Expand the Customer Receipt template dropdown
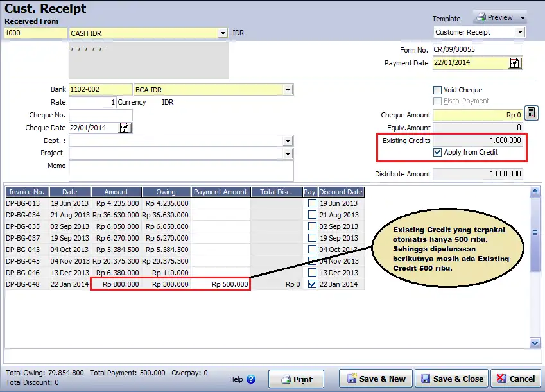Screen dimensions: 545x392 (520, 32)
